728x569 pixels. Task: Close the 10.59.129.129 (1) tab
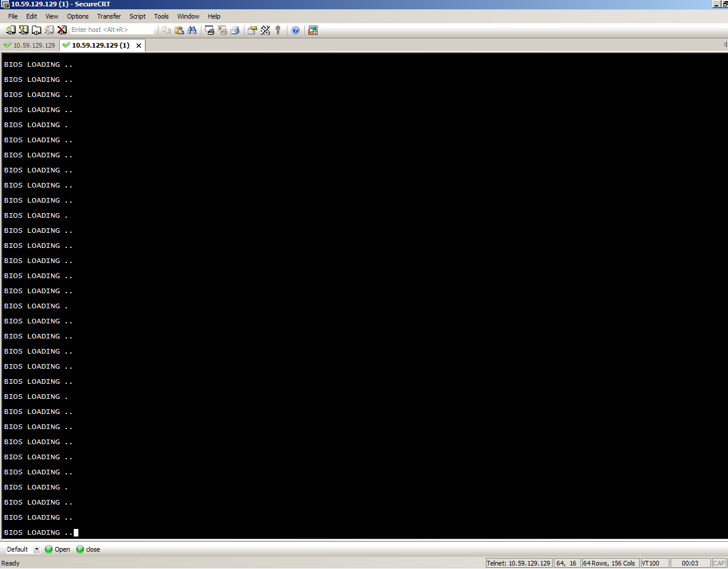pyautogui.click(x=139, y=45)
